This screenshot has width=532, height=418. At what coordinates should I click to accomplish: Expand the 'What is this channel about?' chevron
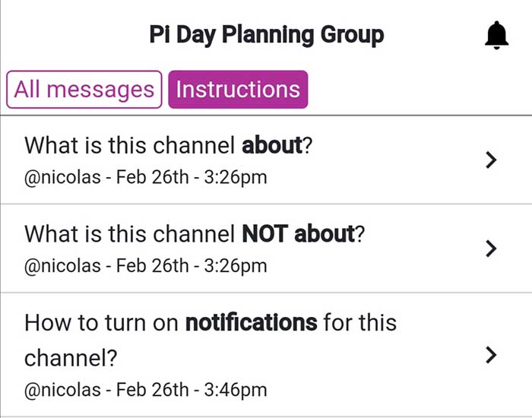[x=491, y=160]
